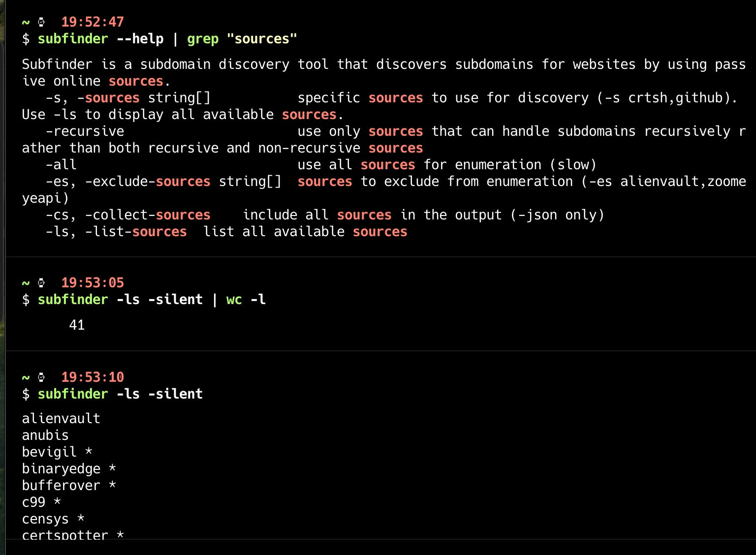Click the watch icon beside 19:53:05
The image size is (756, 555).
click(x=42, y=282)
